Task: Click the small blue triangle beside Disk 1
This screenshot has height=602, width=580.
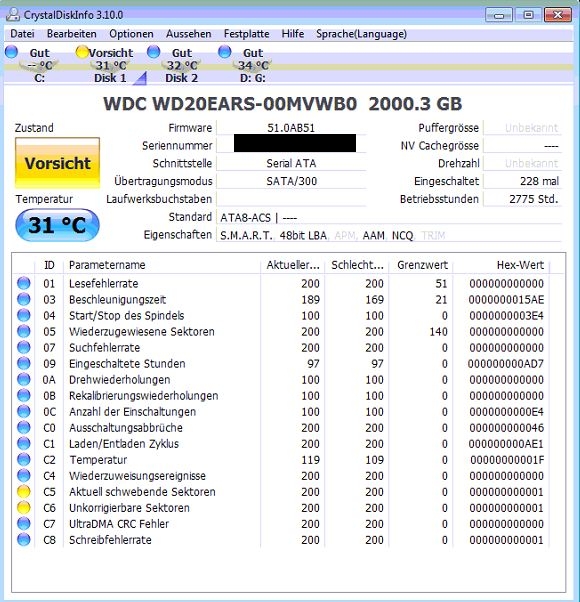Action: pyautogui.click(x=140, y=78)
